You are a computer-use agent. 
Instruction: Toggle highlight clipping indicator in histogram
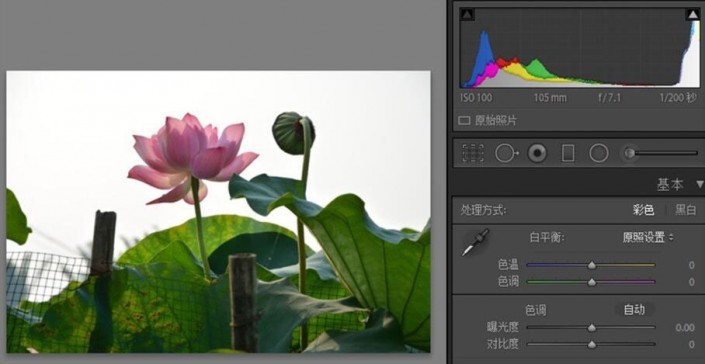692,14
